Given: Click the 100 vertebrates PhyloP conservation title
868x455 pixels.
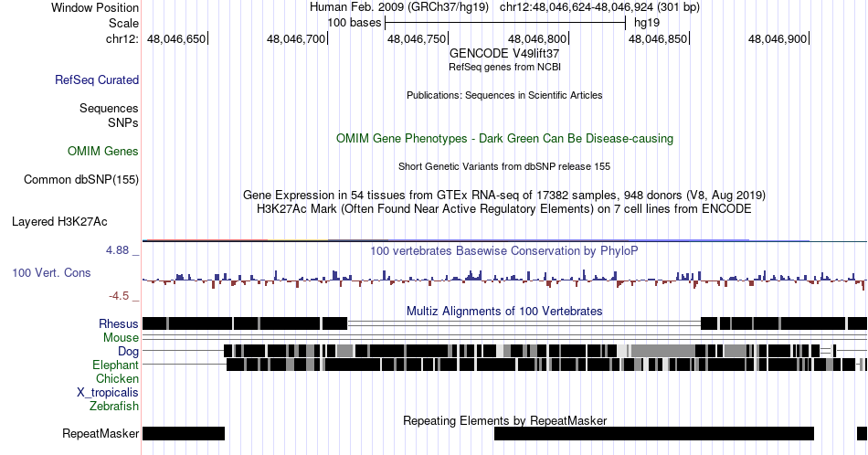Looking at the screenshot, I should click(x=504, y=250).
